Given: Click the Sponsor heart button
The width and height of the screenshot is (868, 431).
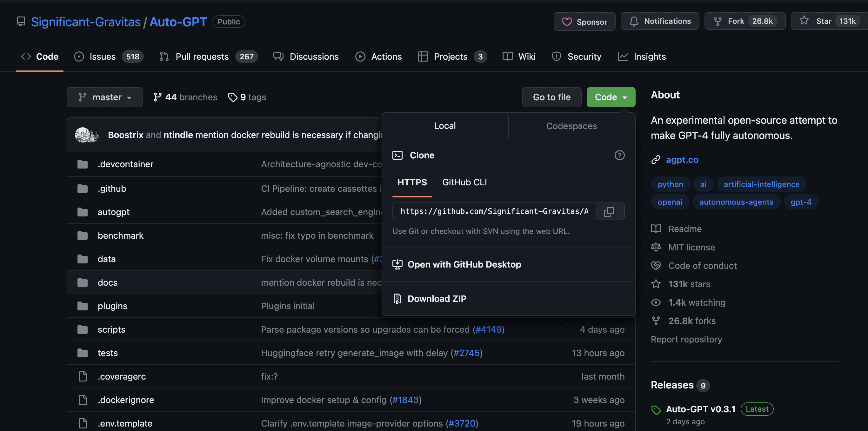Looking at the screenshot, I should click(584, 22).
